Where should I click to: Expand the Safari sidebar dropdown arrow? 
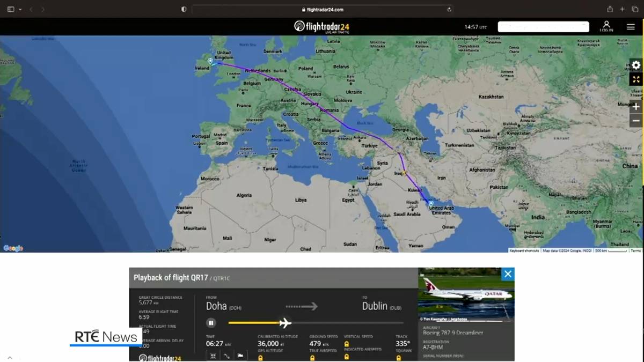point(20,9)
